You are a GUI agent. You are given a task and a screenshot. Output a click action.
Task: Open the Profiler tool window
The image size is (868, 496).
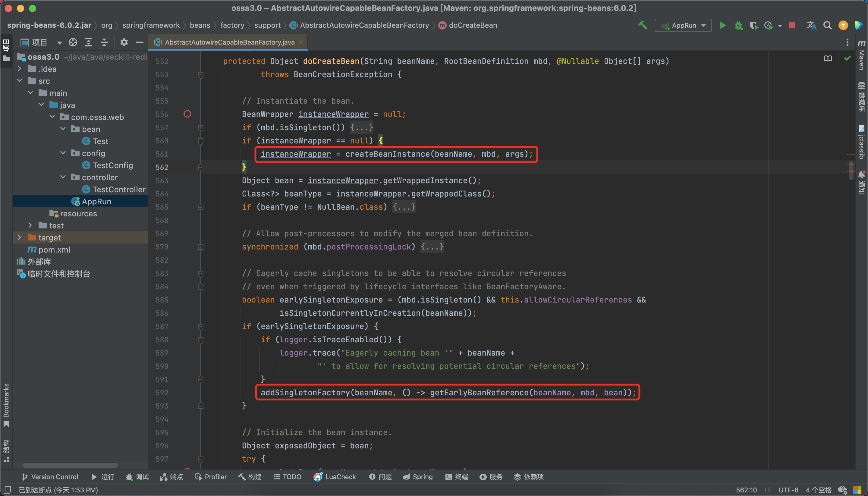[x=211, y=477]
